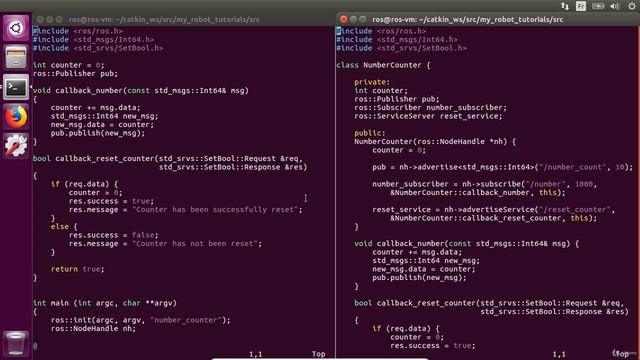Open the battery indicator in top panel

coord(598,6)
